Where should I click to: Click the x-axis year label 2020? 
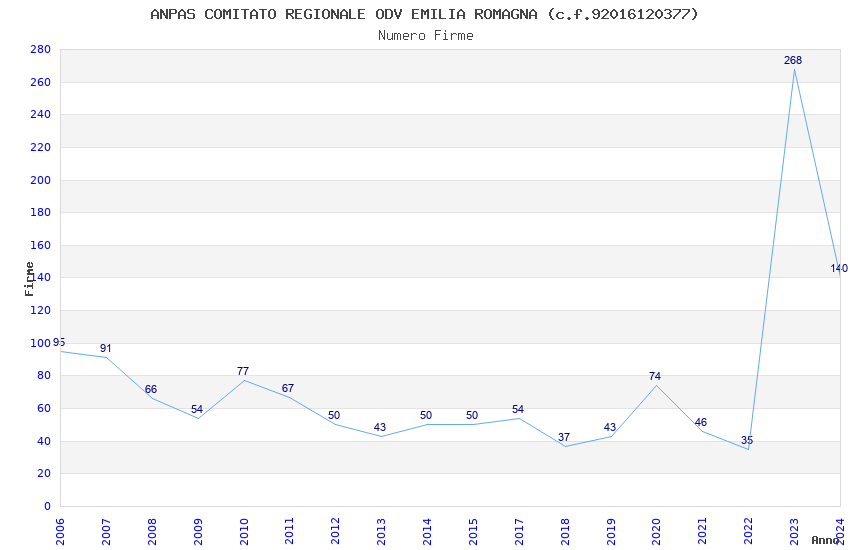click(656, 531)
